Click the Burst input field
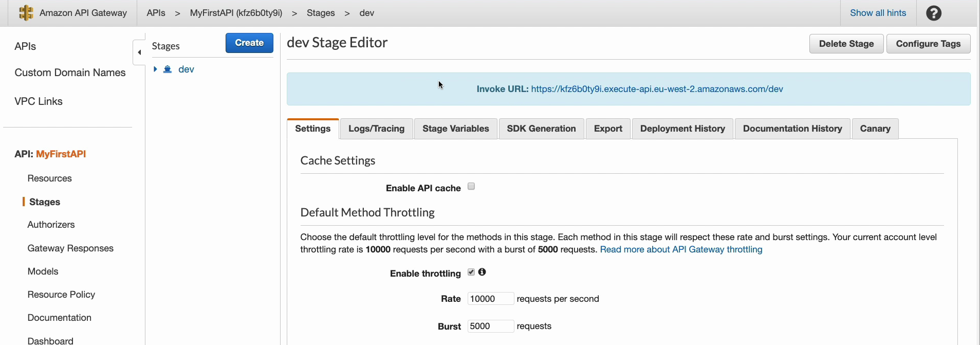The width and height of the screenshot is (980, 345). pos(491,326)
